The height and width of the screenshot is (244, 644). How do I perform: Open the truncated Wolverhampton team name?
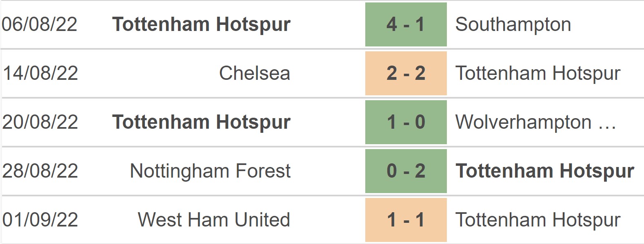[x=535, y=122]
